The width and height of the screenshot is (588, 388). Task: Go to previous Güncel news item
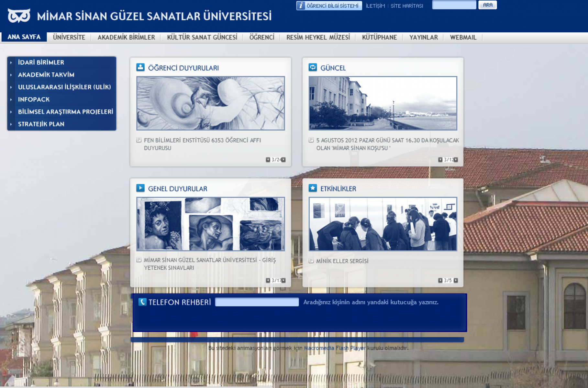click(x=440, y=160)
